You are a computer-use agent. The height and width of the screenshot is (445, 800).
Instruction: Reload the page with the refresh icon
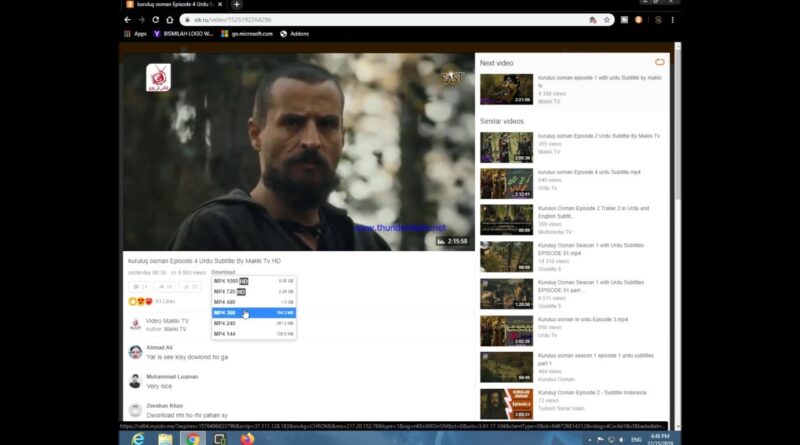pyautogui.click(x=156, y=20)
